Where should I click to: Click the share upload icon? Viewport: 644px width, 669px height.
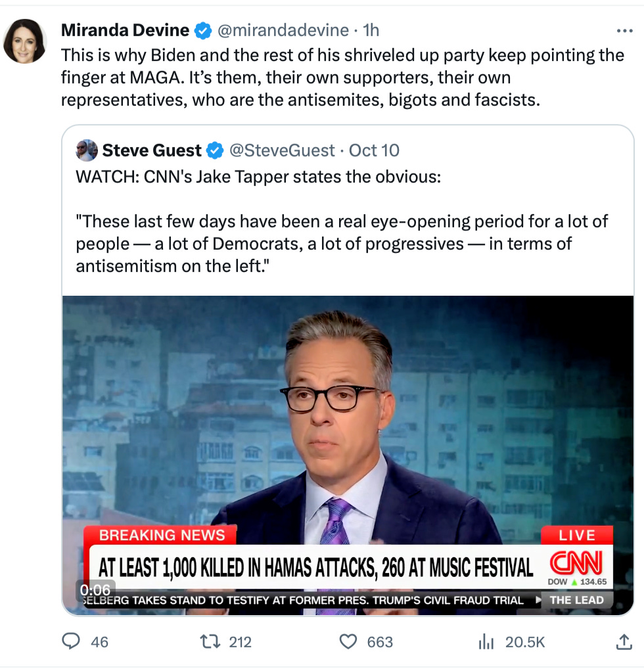(624, 641)
